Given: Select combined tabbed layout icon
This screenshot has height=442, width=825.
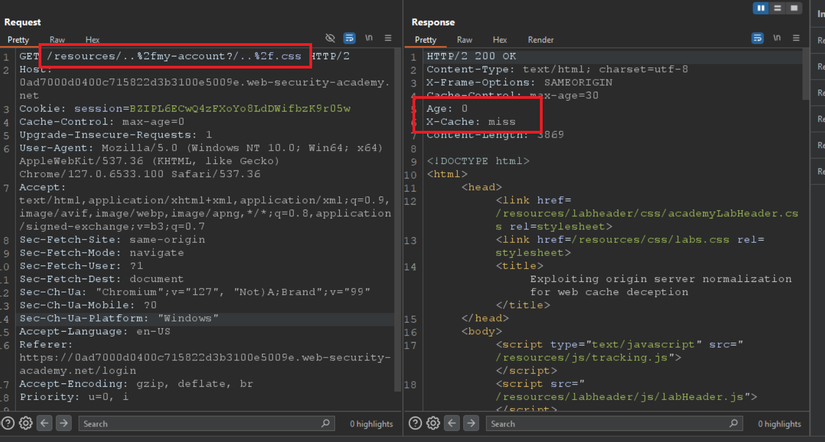Looking at the screenshot, I should (x=794, y=8).
